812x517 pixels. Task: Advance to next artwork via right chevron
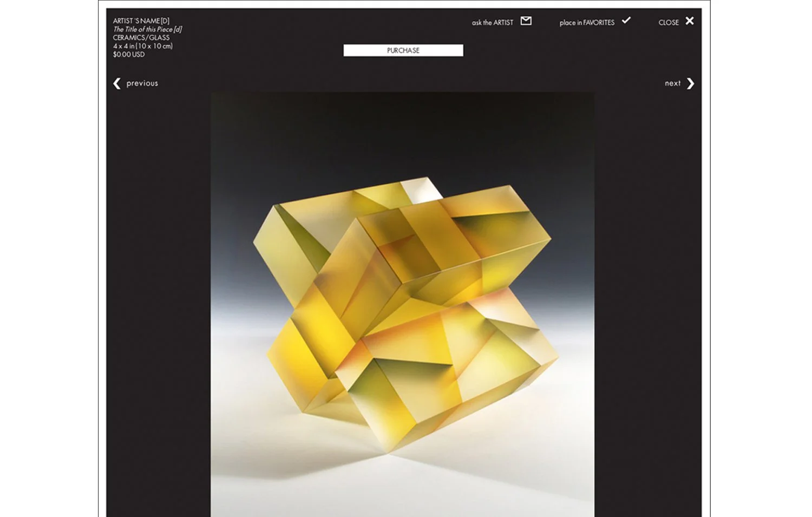tap(690, 83)
